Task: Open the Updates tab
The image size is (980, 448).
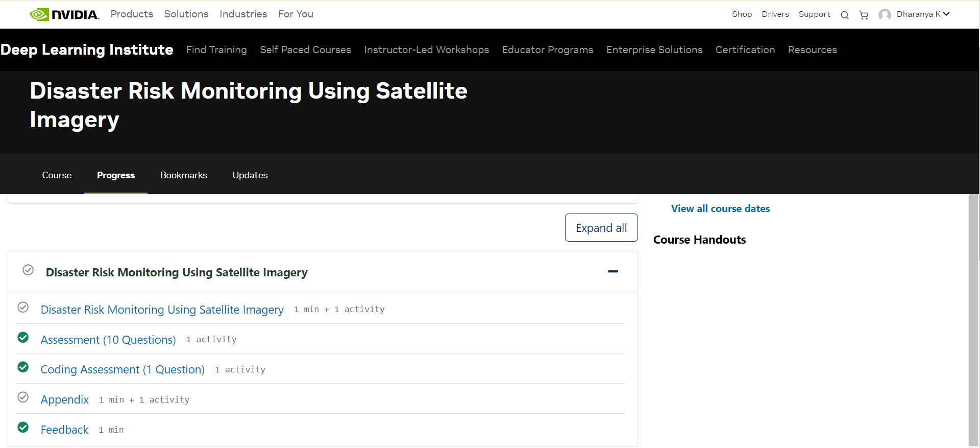Action: 250,175
